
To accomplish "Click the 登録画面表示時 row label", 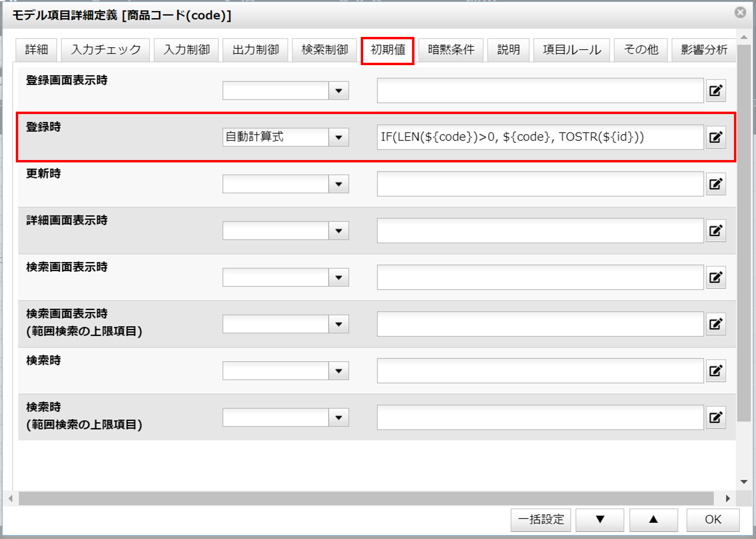I will pos(67,80).
